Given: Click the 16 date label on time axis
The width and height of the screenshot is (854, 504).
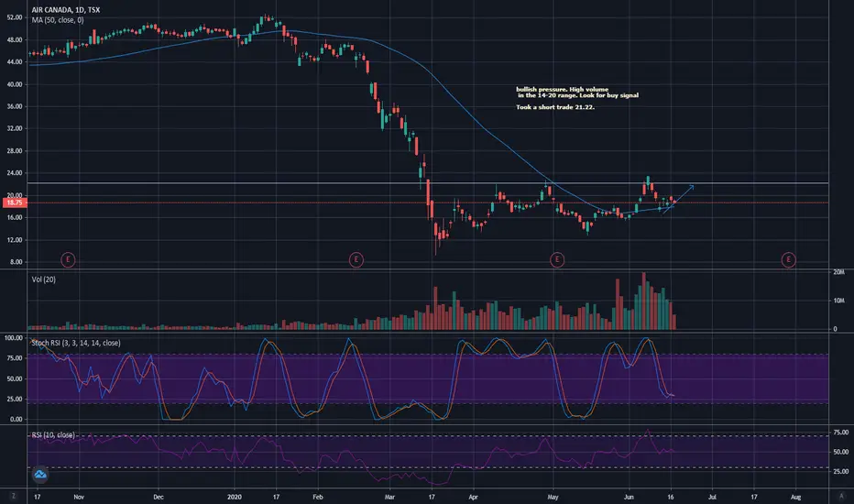Looking at the screenshot, I should pyautogui.click(x=671, y=497).
